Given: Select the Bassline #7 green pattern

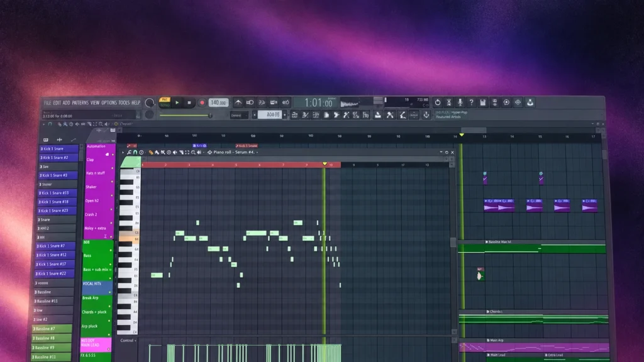Looking at the screenshot, I should click(52, 329).
